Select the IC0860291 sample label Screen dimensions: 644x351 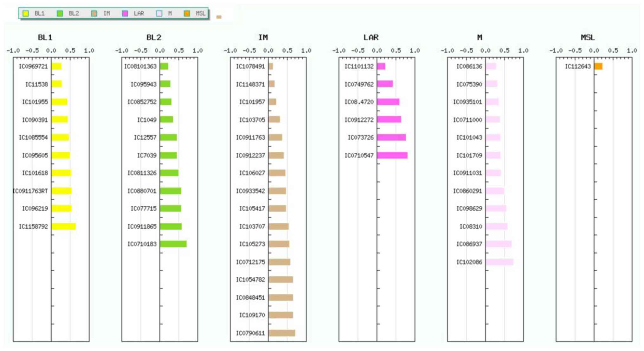pos(467,191)
